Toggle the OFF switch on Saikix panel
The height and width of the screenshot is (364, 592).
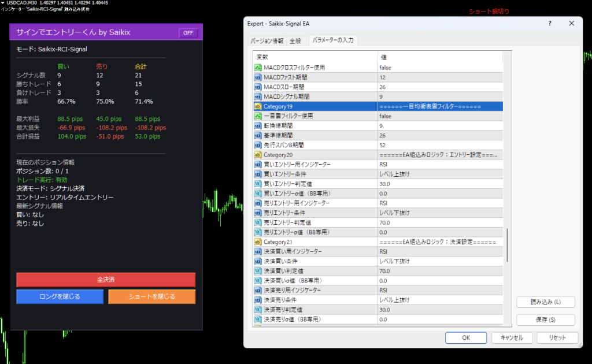click(x=188, y=33)
